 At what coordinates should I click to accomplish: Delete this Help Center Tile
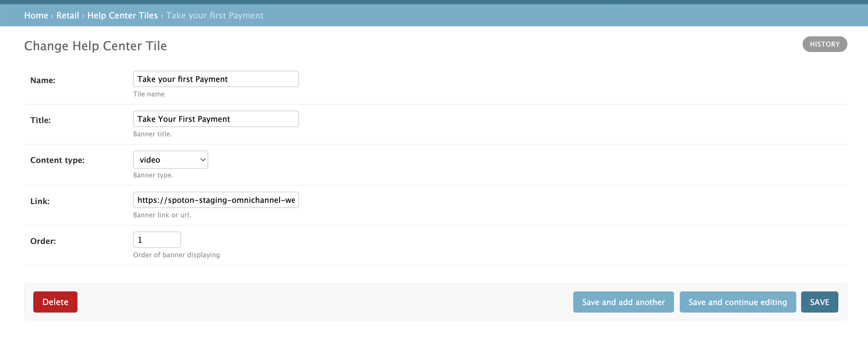point(55,302)
